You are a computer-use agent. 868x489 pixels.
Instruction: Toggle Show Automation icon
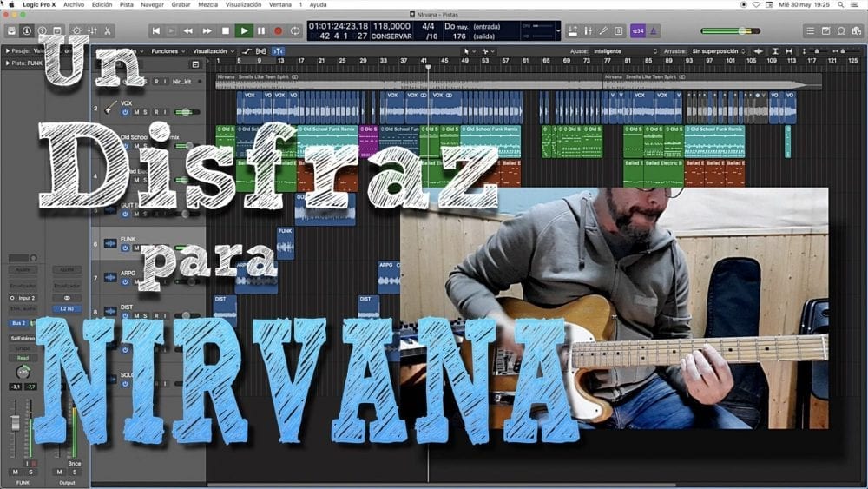pyautogui.click(x=247, y=51)
